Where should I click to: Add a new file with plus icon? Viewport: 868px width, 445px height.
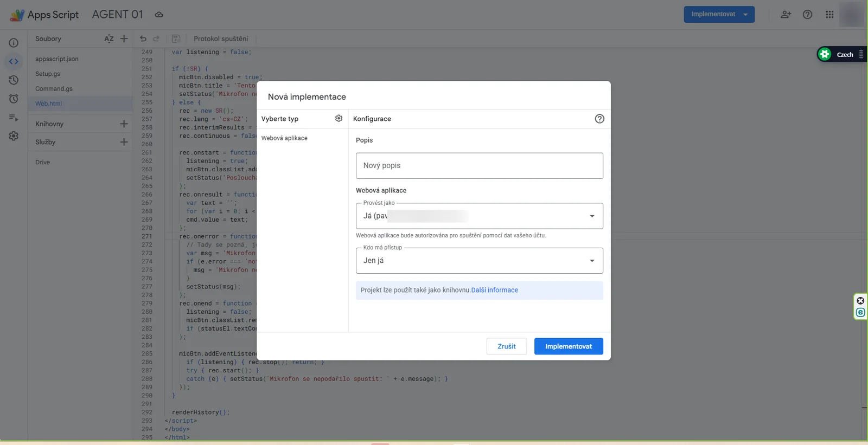[x=124, y=38]
